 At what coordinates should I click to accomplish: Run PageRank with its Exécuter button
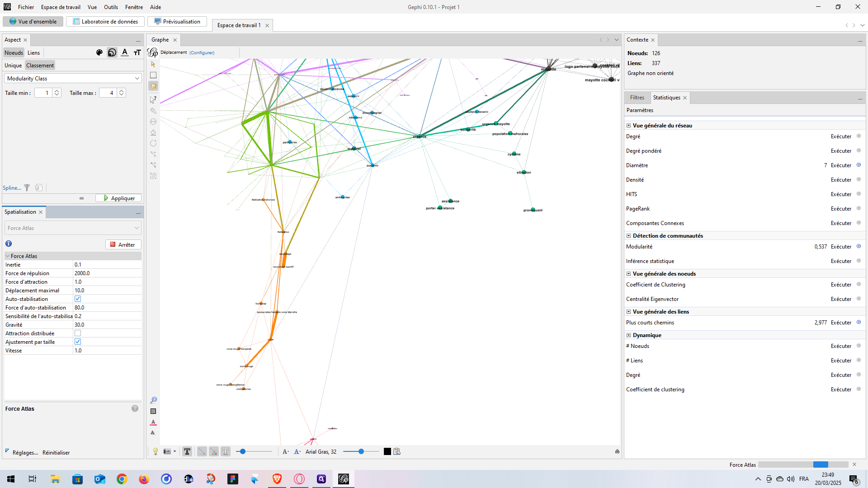[x=841, y=208]
